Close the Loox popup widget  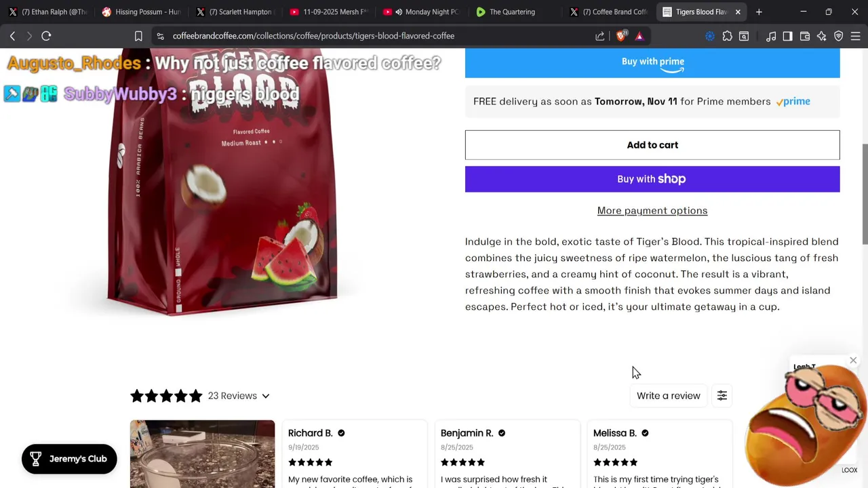(853, 361)
